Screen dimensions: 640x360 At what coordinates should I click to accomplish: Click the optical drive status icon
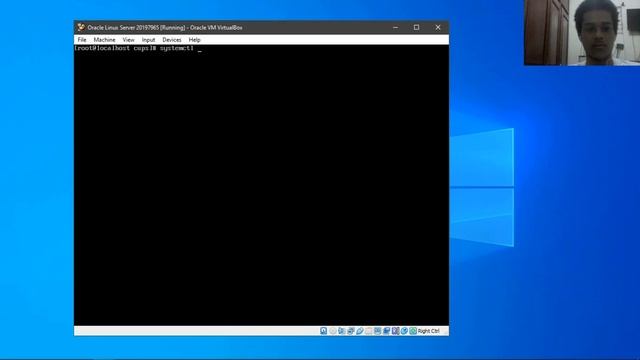pos(333,331)
